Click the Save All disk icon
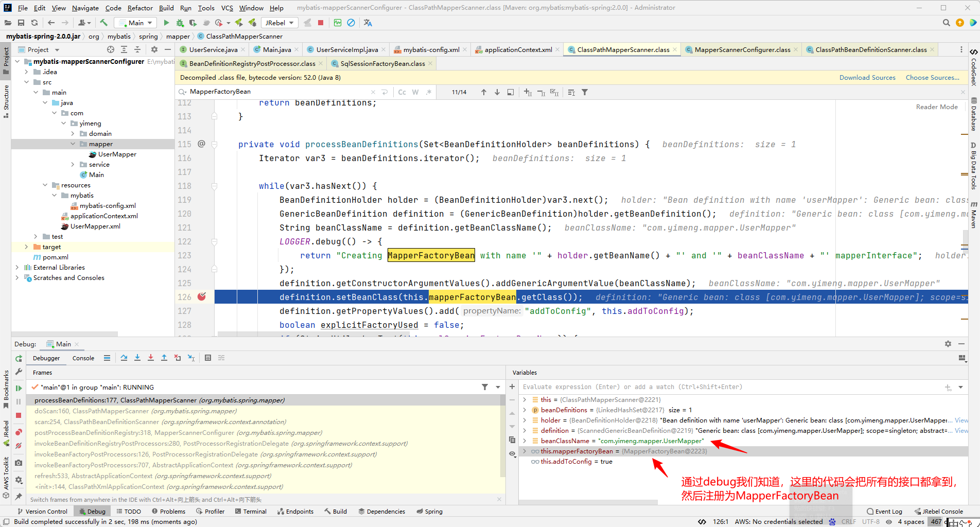The width and height of the screenshot is (980, 527). [21, 23]
